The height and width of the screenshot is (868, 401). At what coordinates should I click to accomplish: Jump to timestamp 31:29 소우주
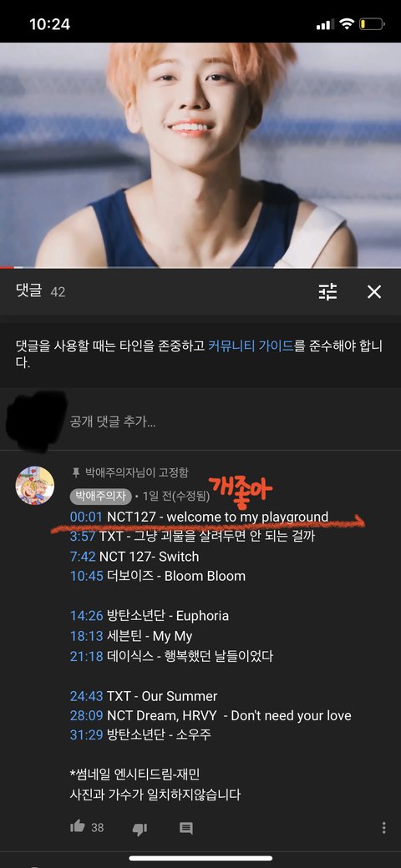(86, 735)
